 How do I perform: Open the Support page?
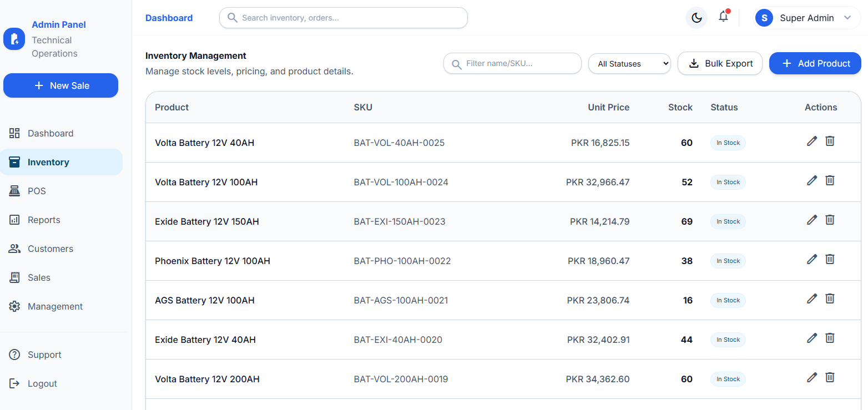click(x=61, y=355)
